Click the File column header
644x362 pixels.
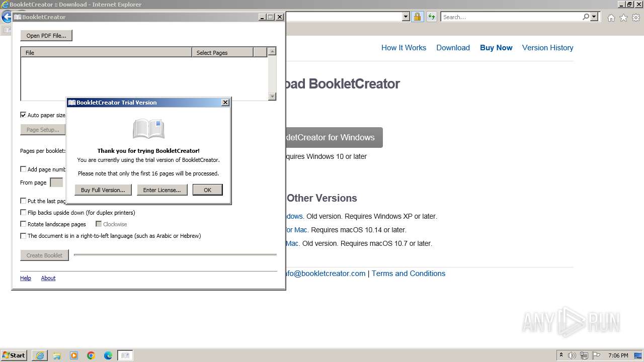point(106,52)
